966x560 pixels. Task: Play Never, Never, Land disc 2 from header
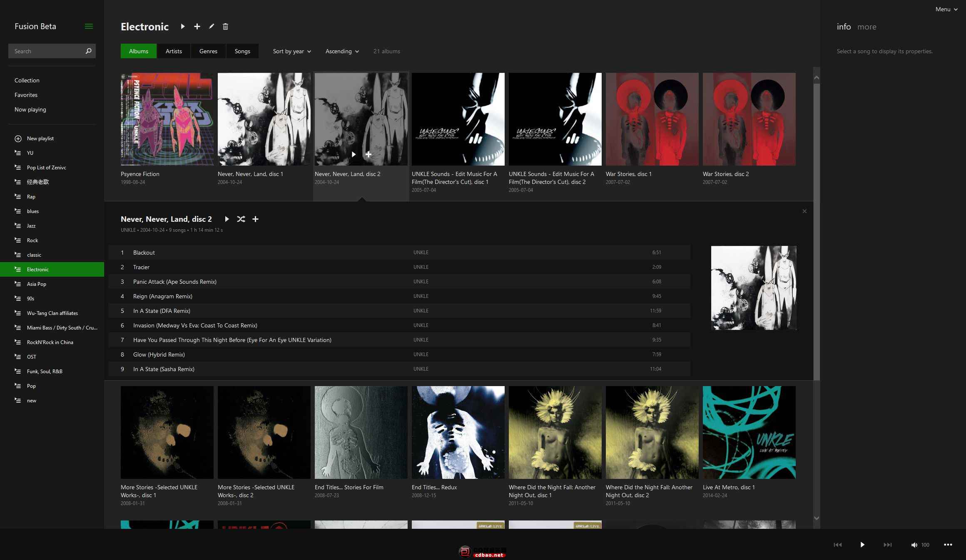coord(227,219)
